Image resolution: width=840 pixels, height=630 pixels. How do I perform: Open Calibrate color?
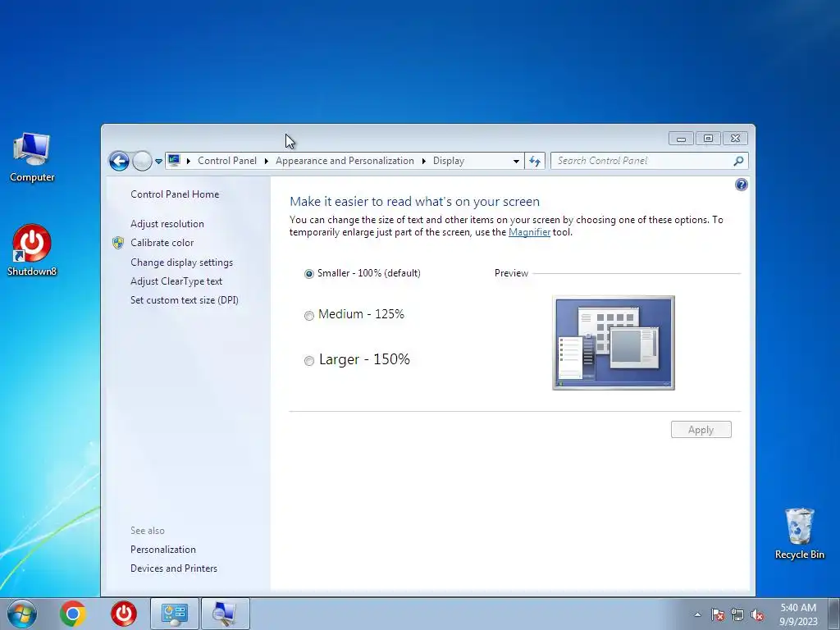[162, 243]
